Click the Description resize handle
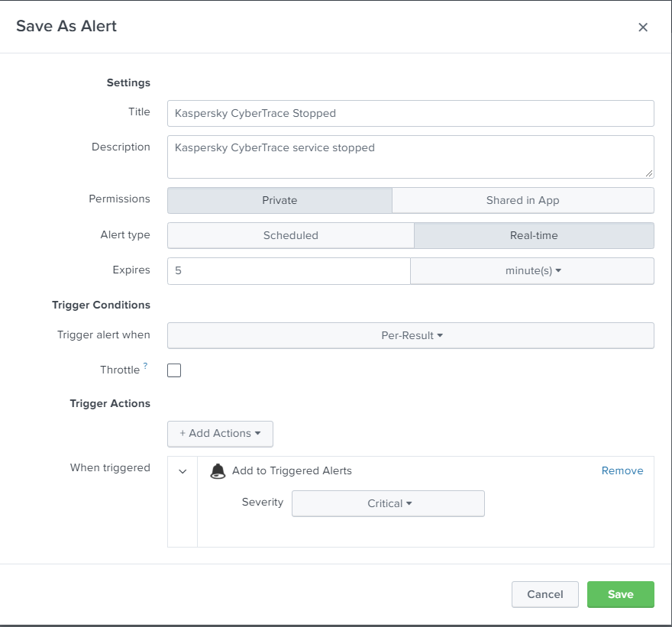 tap(651, 174)
